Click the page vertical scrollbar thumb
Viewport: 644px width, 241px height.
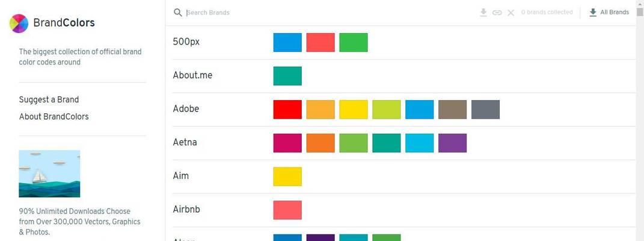640,11
